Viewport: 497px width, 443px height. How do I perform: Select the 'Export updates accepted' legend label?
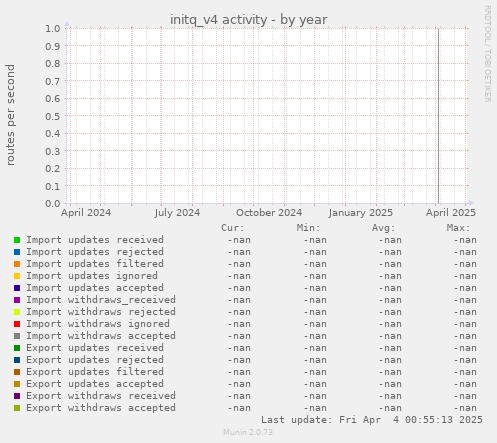95,384
